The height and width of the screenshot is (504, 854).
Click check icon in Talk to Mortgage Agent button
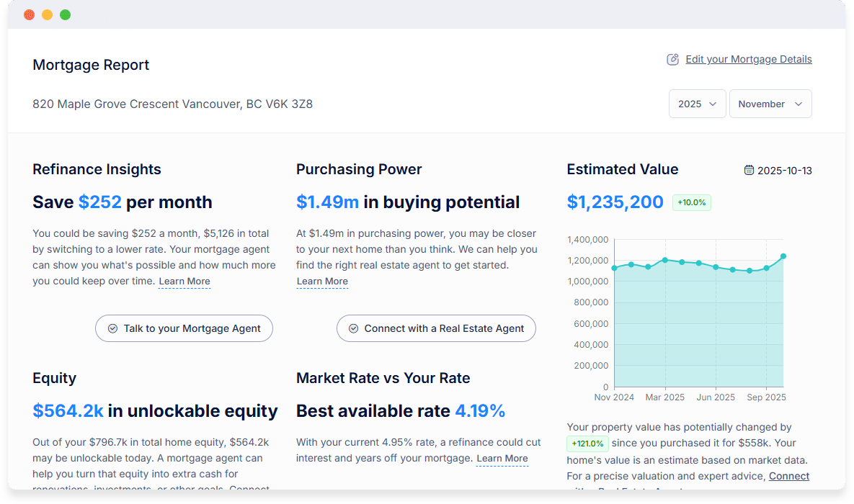tap(112, 328)
